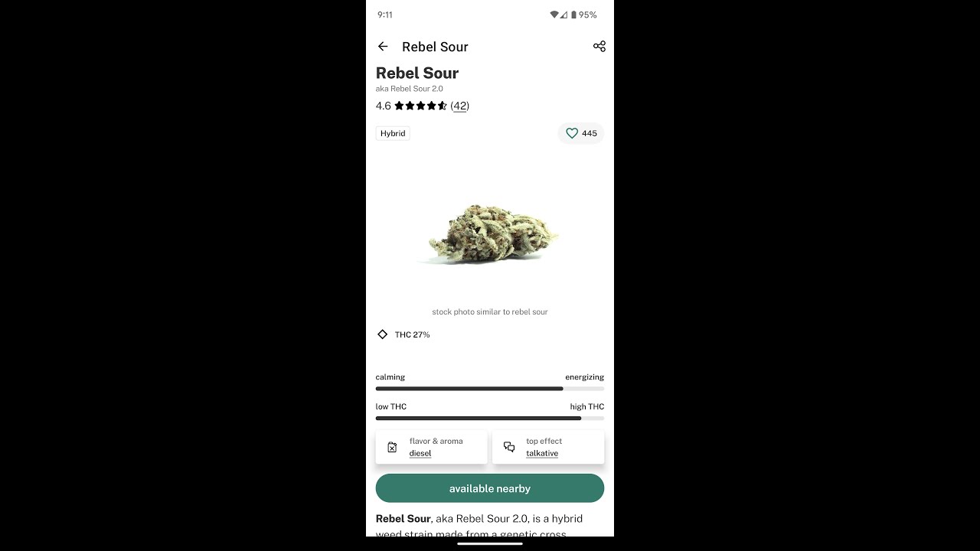
Task: Open the 42 reviews link
Action: point(459,106)
